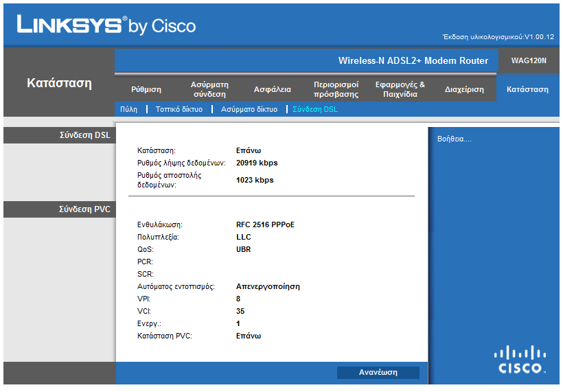Select the Κατάσταση tab in the menu bar
The width and height of the screenshot is (563, 392).
[527, 89]
